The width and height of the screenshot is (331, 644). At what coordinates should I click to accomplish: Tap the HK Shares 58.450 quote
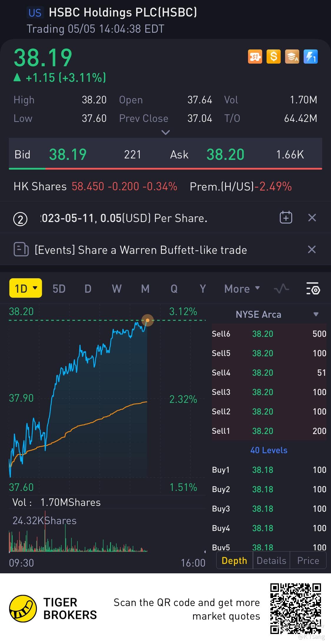(x=95, y=186)
